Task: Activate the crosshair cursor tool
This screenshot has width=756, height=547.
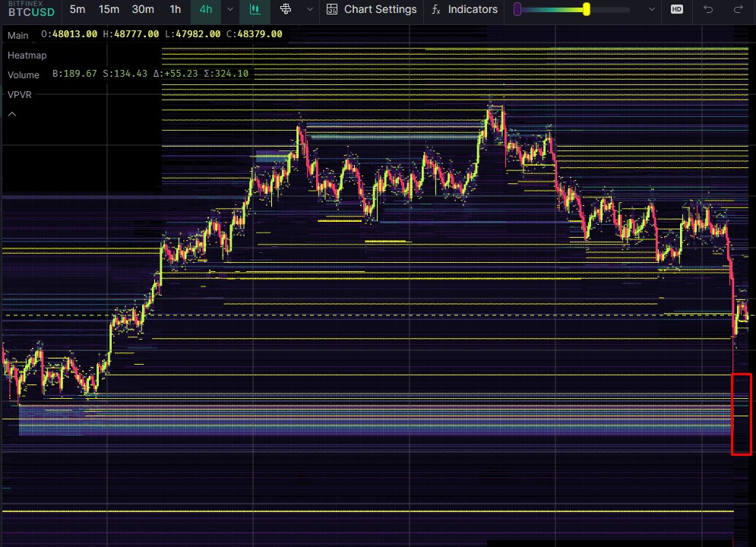Action: pyautogui.click(x=286, y=9)
